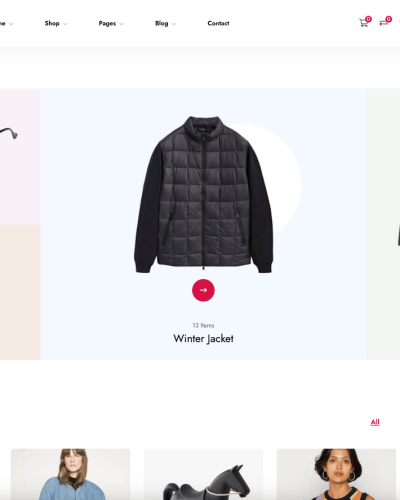The image size is (400, 500).
Task: Click the red arrow button under jacket
Action: point(203,290)
